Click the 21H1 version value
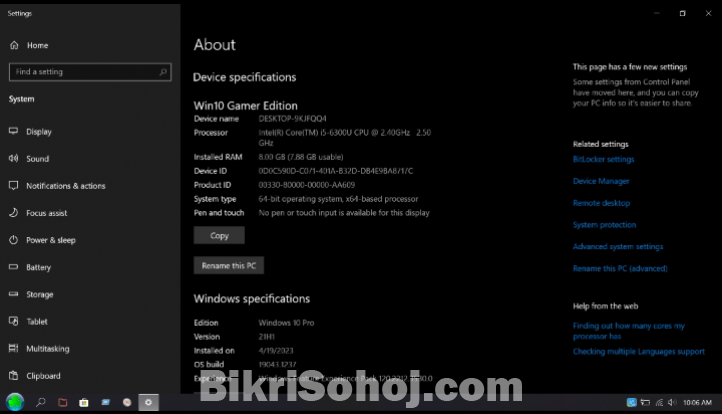 pyautogui.click(x=266, y=337)
